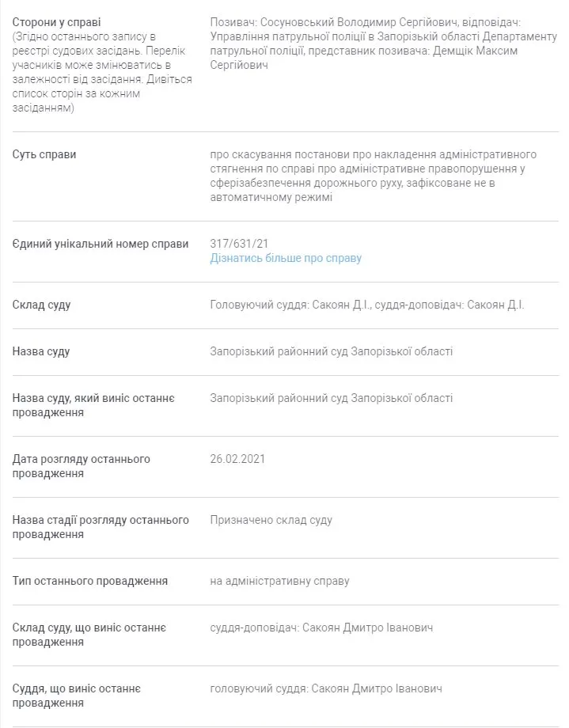Open the 'Дізнатись більше про справу' link
Viewport: 569px width, 728px height.
[286, 258]
